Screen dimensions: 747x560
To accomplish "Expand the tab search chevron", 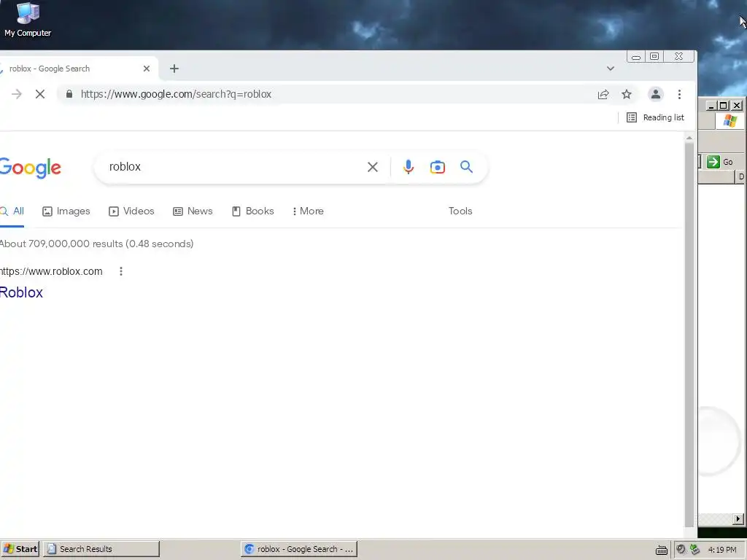I will tap(611, 69).
